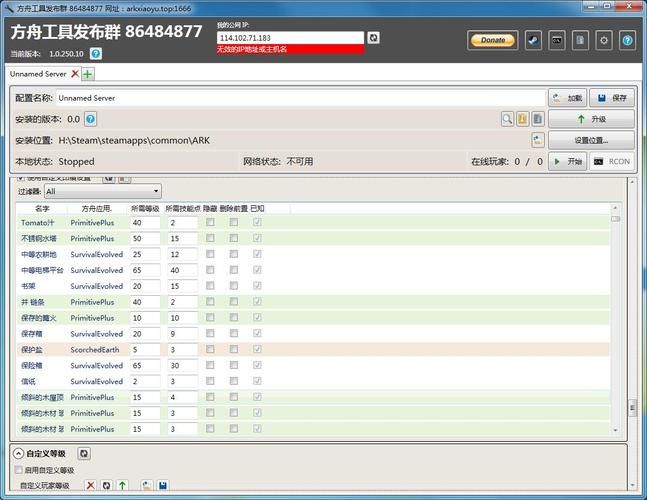The height and width of the screenshot is (500, 647).
Task: Open the settings gear icon in header
Action: click(x=604, y=40)
